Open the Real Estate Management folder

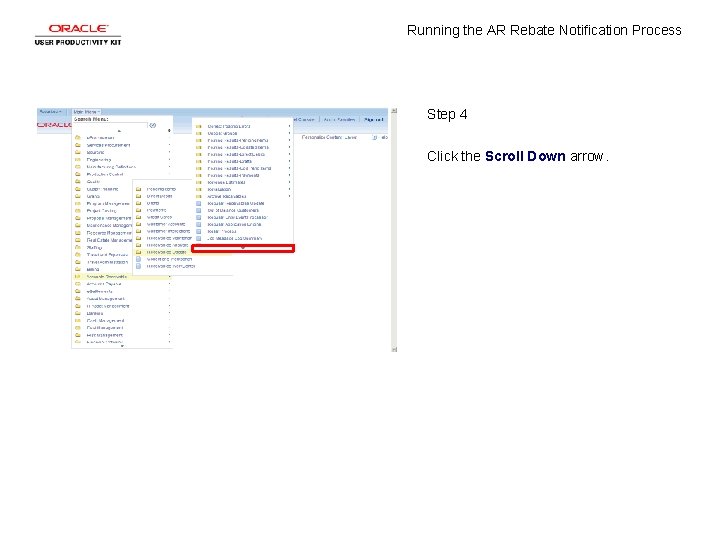[109, 240]
